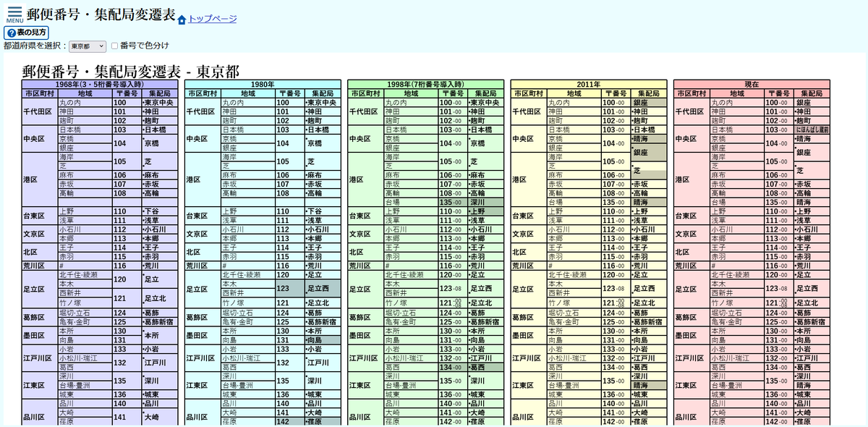Image resolution: width=868 pixels, height=427 pixels.
Task: Click the 市区町村 column header in 1980 table
Action: [x=203, y=94]
